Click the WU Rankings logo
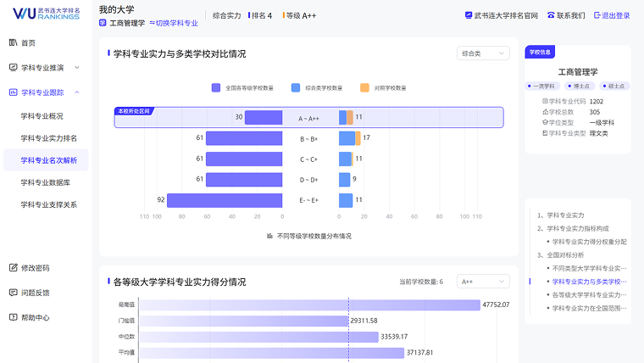The width and height of the screenshot is (644, 363). tap(46, 14)
